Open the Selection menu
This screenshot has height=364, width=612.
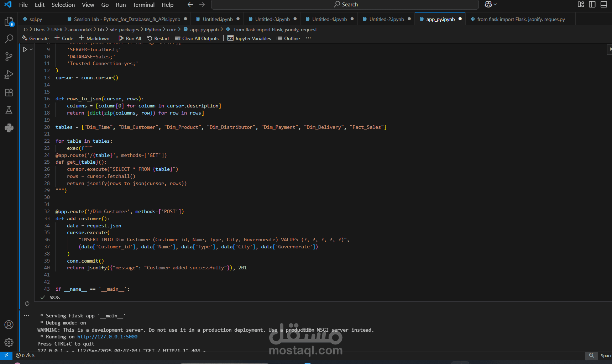tap(63, 5)
